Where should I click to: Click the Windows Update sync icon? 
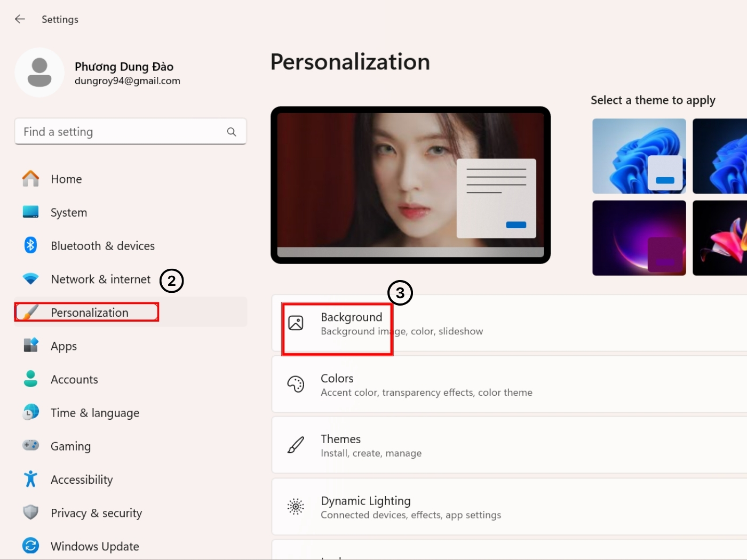tap(30, 546)
